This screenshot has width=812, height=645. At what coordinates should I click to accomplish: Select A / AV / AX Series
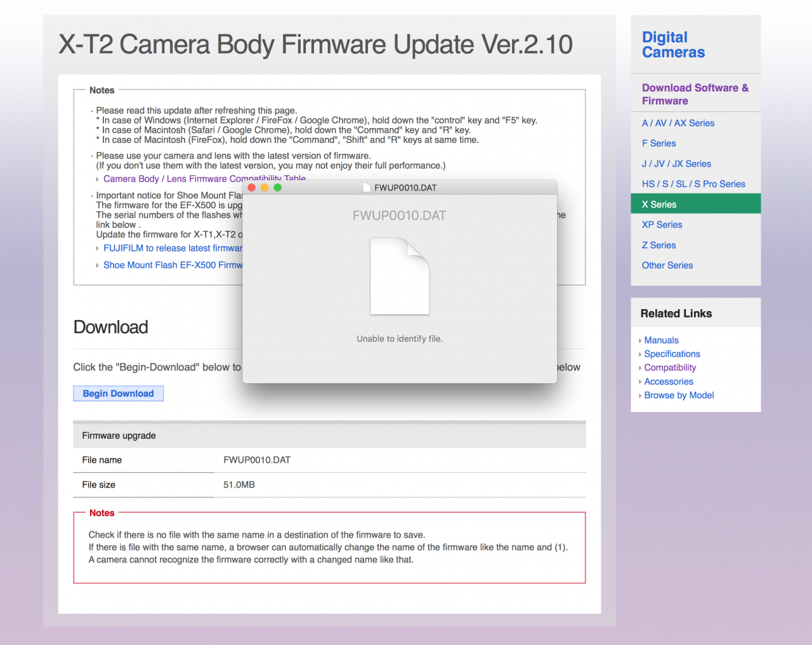[x=678, y=123]
